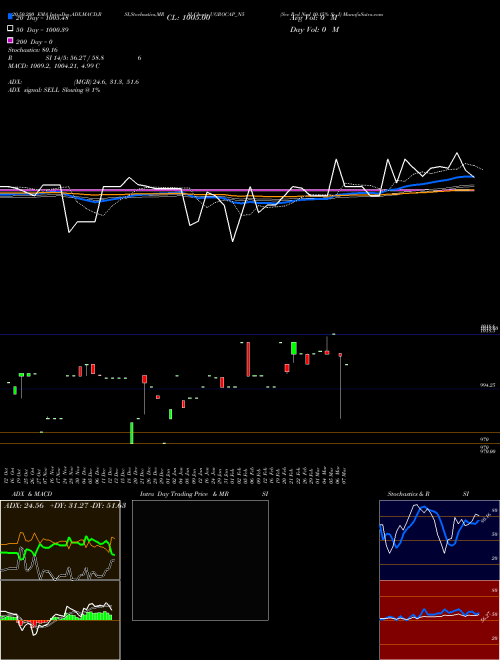Open the empty intraday trading price chart box
This screenshot has width=500, height=660.
[x=200, y=560]
